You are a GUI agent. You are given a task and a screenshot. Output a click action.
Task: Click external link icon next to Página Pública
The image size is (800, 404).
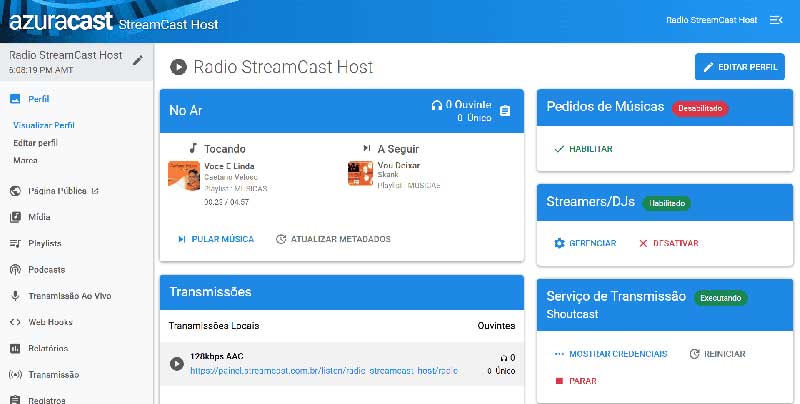pyautogui.click(x=95, y=191)
